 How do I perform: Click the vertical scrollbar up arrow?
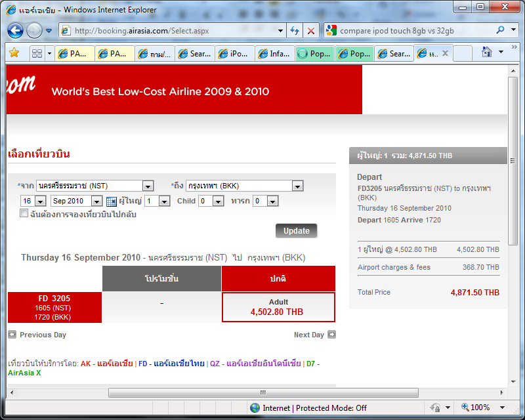click(513, 71)
